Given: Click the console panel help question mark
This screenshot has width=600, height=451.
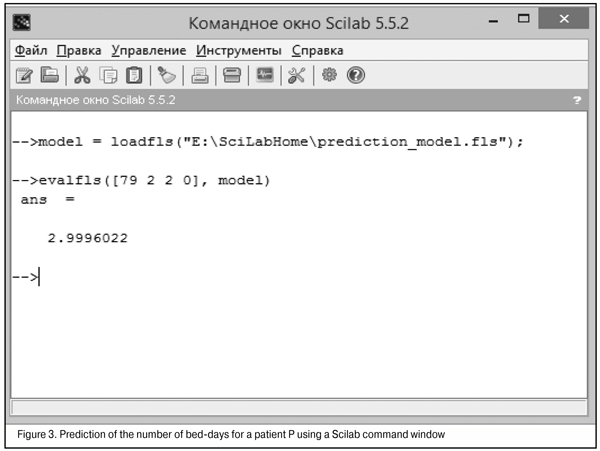Looking at the screenshot, I should point(576,101).
